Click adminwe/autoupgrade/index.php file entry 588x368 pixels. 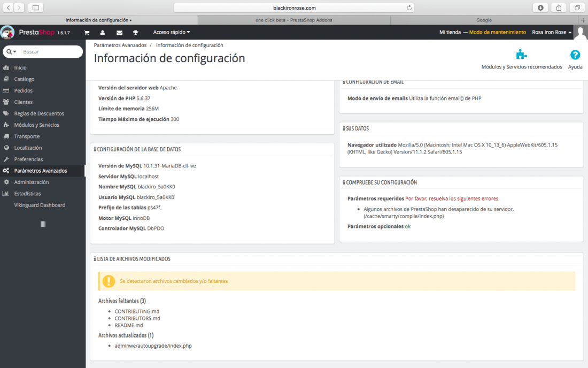(x=153, y=346)
